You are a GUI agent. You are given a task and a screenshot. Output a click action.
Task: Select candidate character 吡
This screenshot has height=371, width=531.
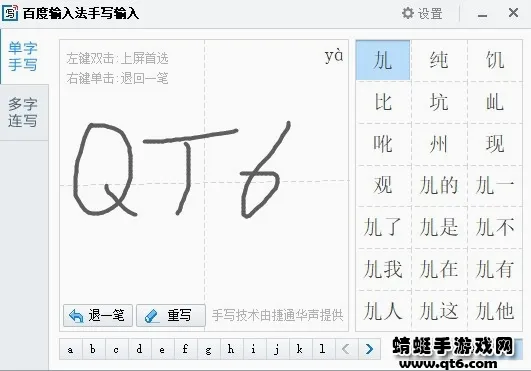pyautogui.click(x=383, y=144)
